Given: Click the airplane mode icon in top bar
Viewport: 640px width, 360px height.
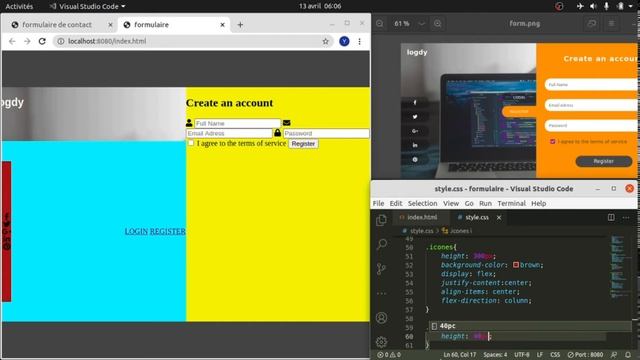Looking at the screenshot, I should point(580,6).
